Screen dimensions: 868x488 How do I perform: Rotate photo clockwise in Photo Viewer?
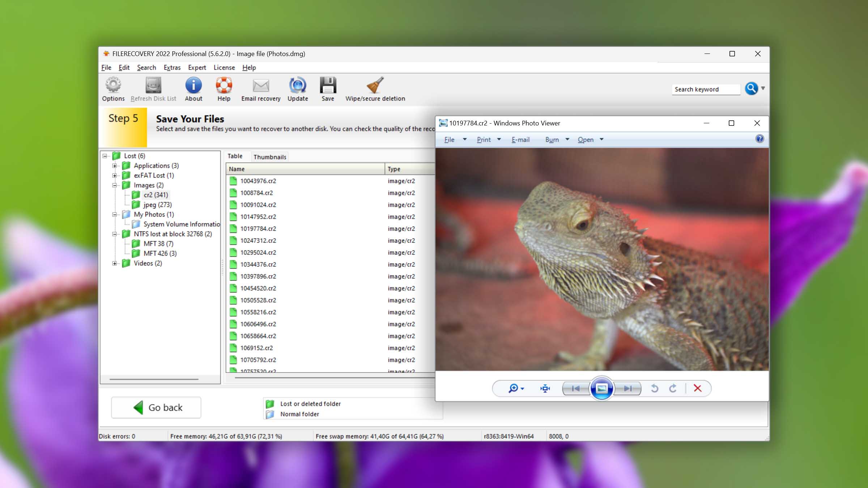(673, 388)
